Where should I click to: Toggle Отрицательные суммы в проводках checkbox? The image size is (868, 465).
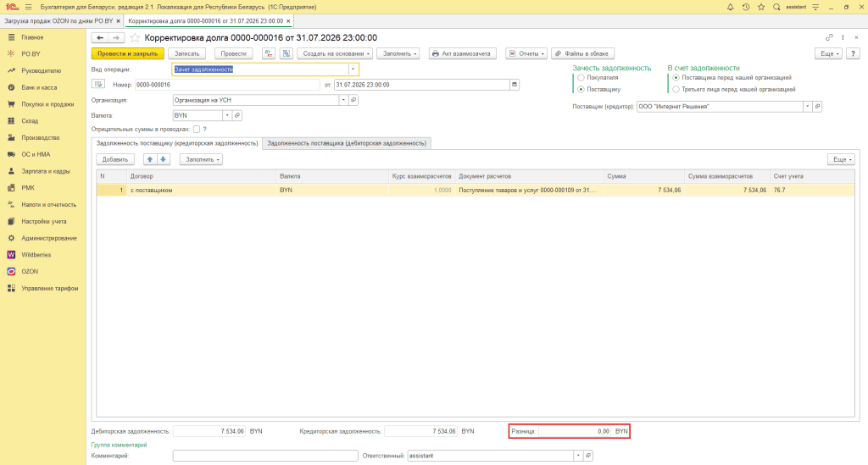coord(197,129)
